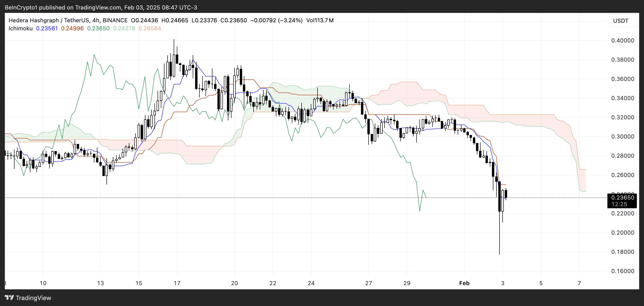Click the green Ichimoku value 0.23650
Viewport: 644px width, 306px height.
[x=98, y=28]
